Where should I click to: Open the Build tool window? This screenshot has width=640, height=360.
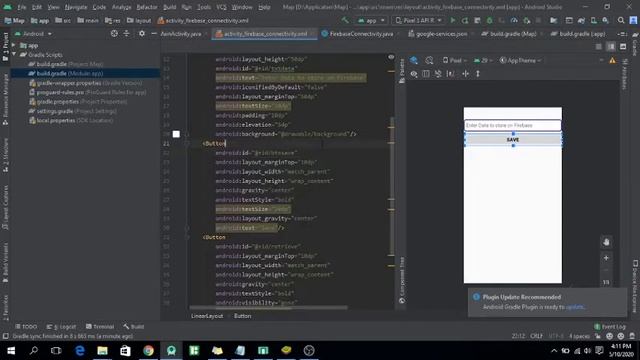(133, 327)
